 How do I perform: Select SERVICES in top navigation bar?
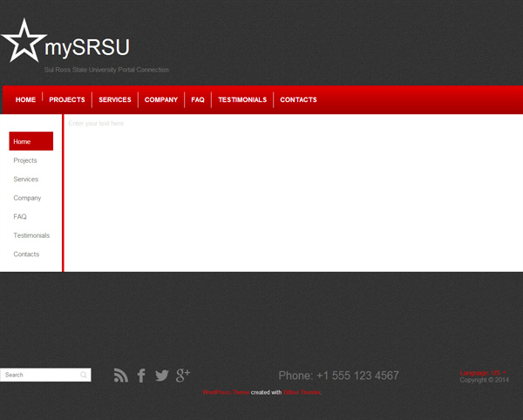pos(115,100)
